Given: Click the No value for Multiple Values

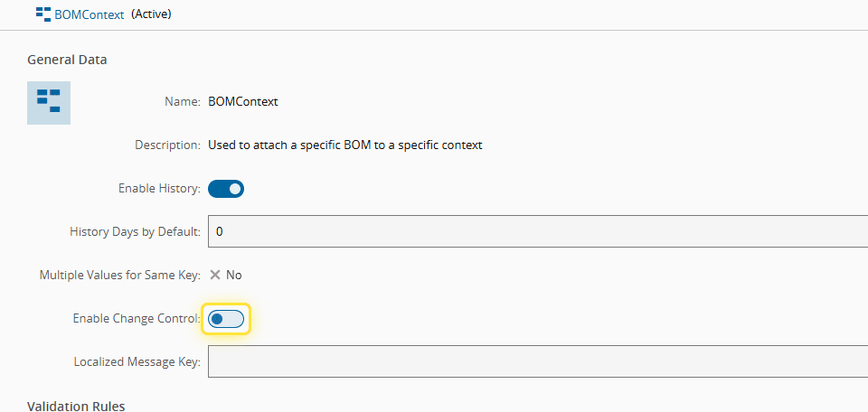Looking at the screenshot, I should click(233, 275).
